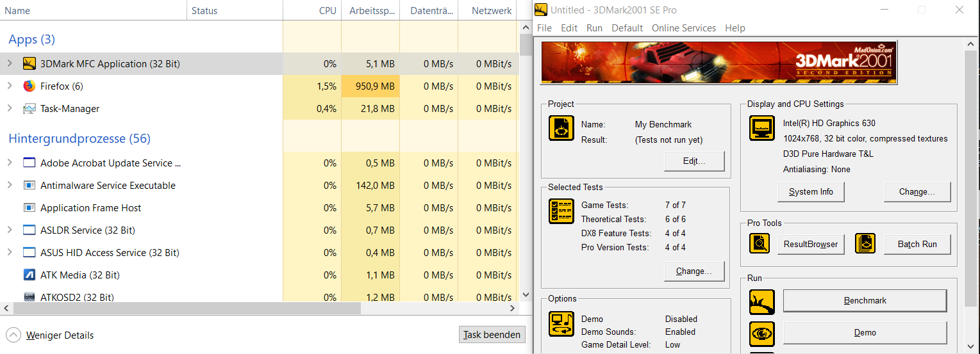The image size is (980, 354).
Task: Open the Help menu in 3DMark
Action: click(x=735, y=28)
